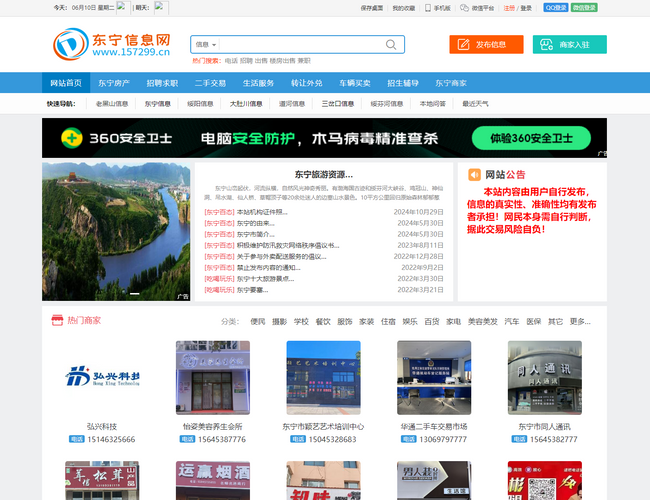650x500 pixels.
Task: Click the 登录 link
Action: [526, 8]
